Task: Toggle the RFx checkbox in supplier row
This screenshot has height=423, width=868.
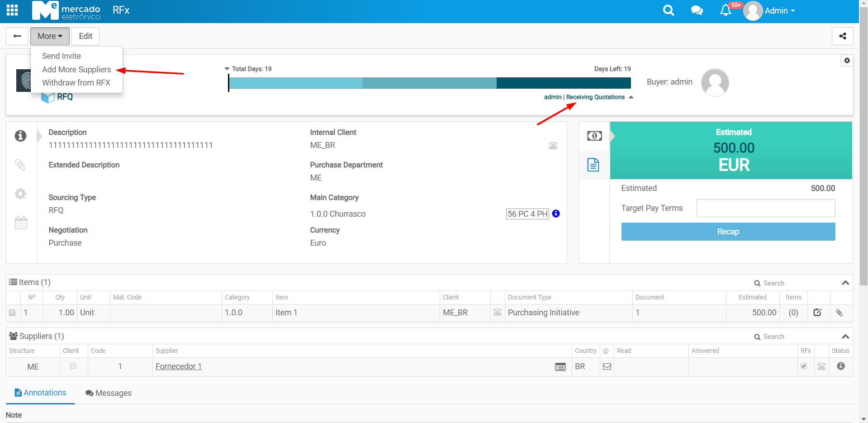Action: pyautogui.click(x=804, y=366)
